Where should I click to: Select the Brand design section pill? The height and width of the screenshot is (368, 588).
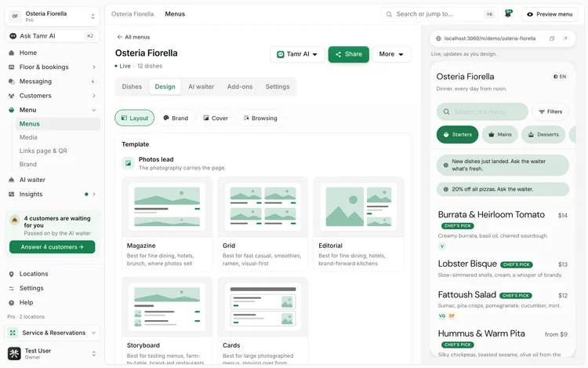point(176,118)
